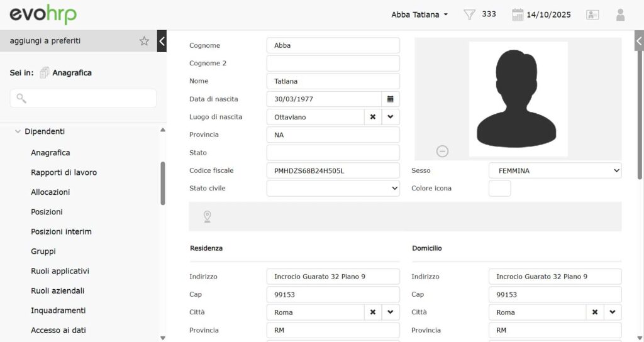This screenshot has height=342, width=644.
Task: Clear the Residenza Città value
Action: (x=372, y=312)
